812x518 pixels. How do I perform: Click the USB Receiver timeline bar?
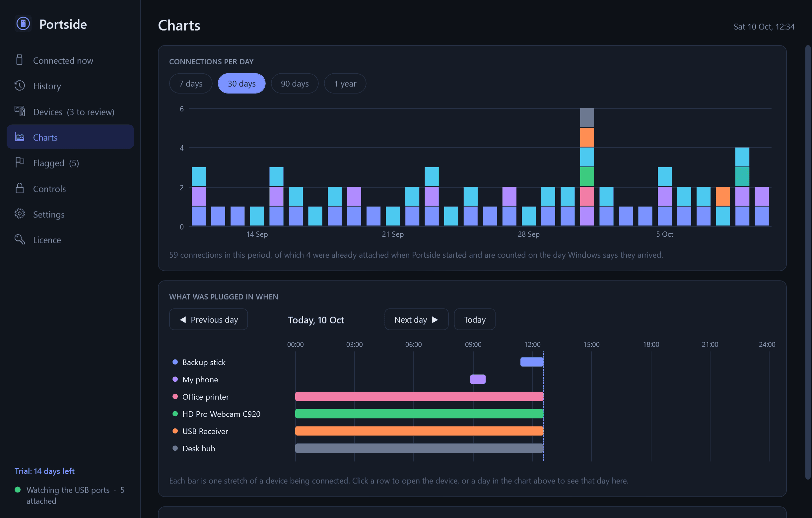(419, 431)
